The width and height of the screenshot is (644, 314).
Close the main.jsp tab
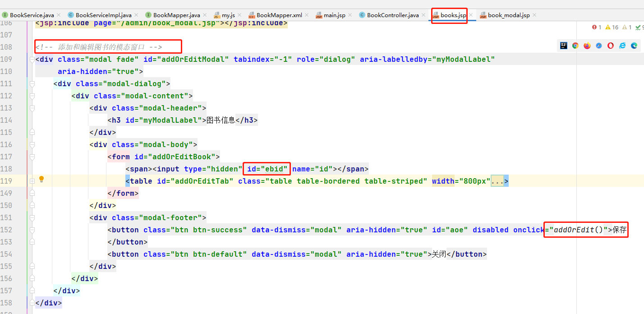[350, 15]
